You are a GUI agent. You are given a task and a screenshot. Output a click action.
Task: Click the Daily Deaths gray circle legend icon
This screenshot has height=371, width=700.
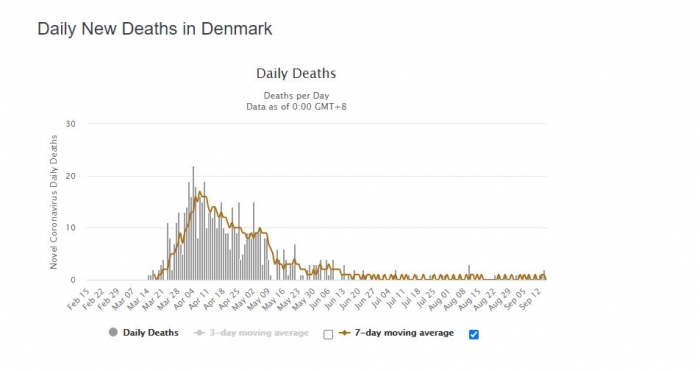tap(113, 332)
